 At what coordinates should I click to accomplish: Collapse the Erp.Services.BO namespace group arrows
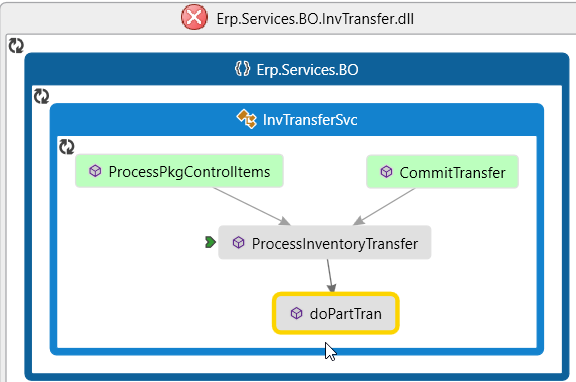coord(41,96)
